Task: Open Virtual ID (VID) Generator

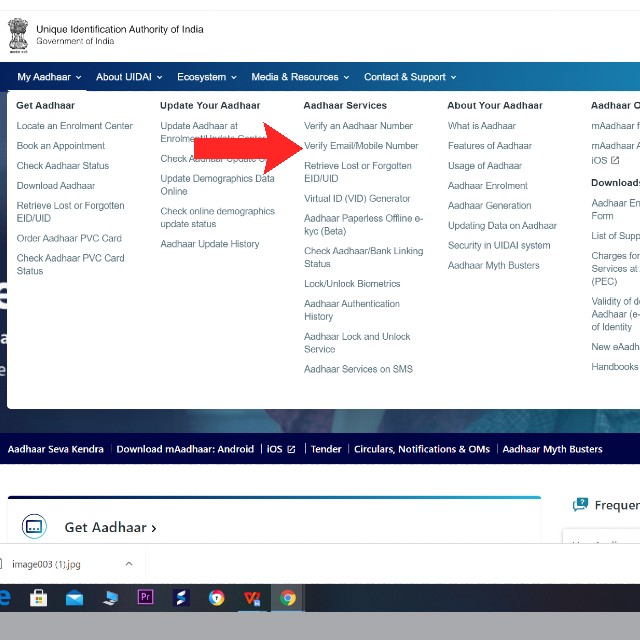Action: 357,198
